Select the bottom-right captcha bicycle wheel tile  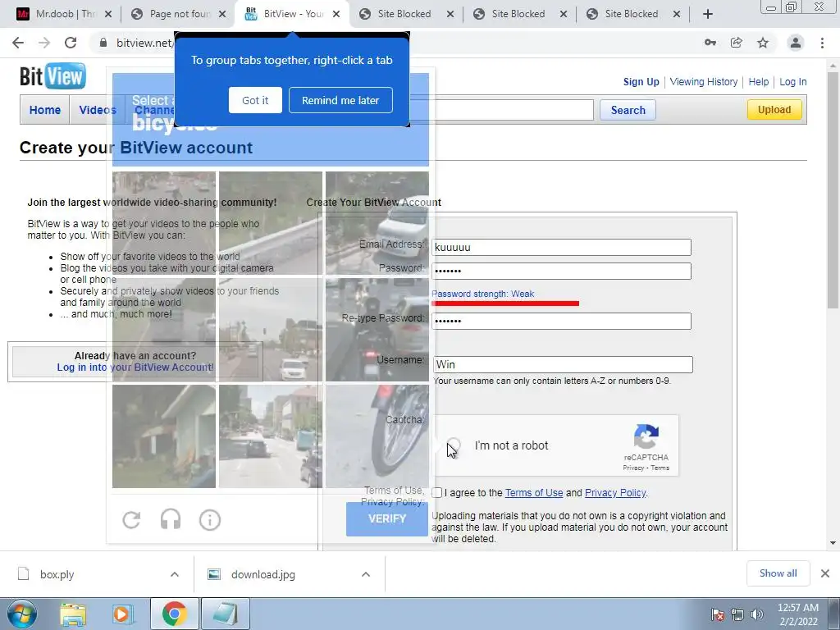[377, 436]
